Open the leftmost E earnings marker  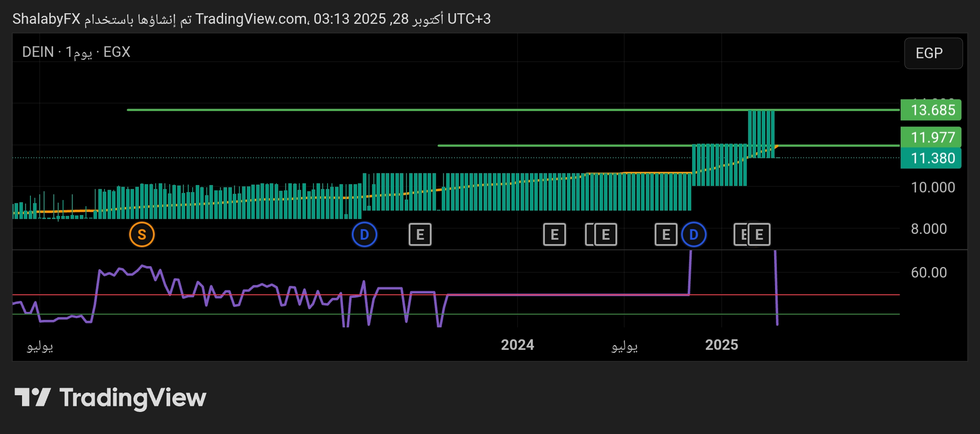tap(420, 234)
